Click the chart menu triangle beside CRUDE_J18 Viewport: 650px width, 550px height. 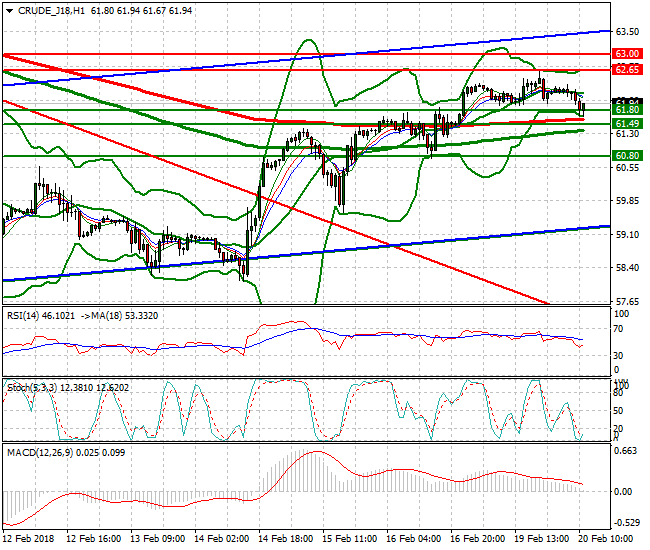[10, 11]
